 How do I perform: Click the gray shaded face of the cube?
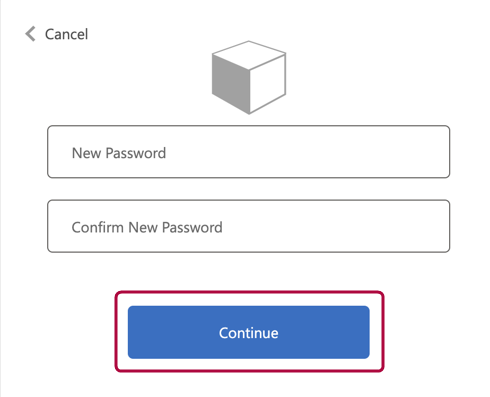231,83
